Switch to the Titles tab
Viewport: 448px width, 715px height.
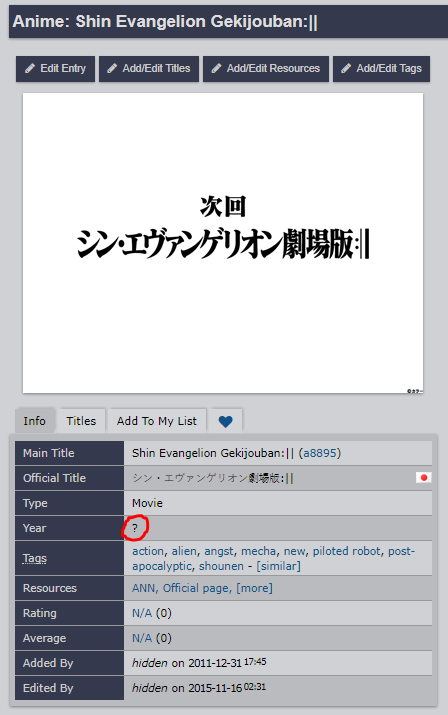pos(81,421)
